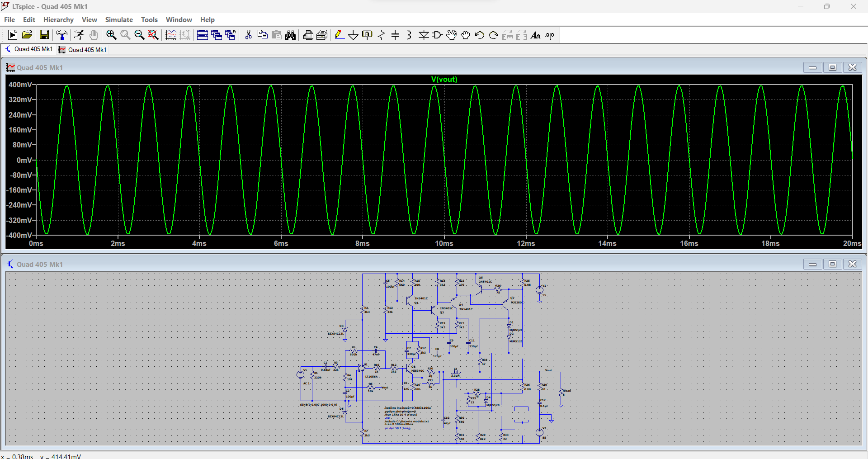The height and width of the screenshot is (459, 868).
Task: Click the Paste toolbar icon
Action: click(276, 35)
